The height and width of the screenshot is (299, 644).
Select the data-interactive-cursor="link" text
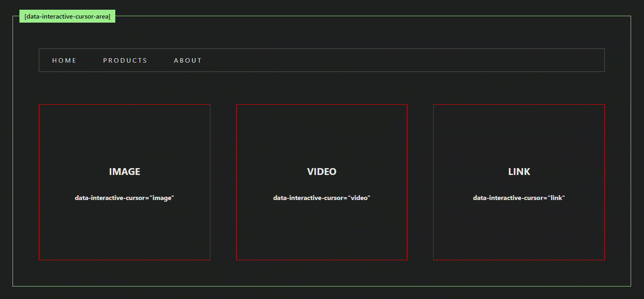pyautogui.click(x=519, y=198)
